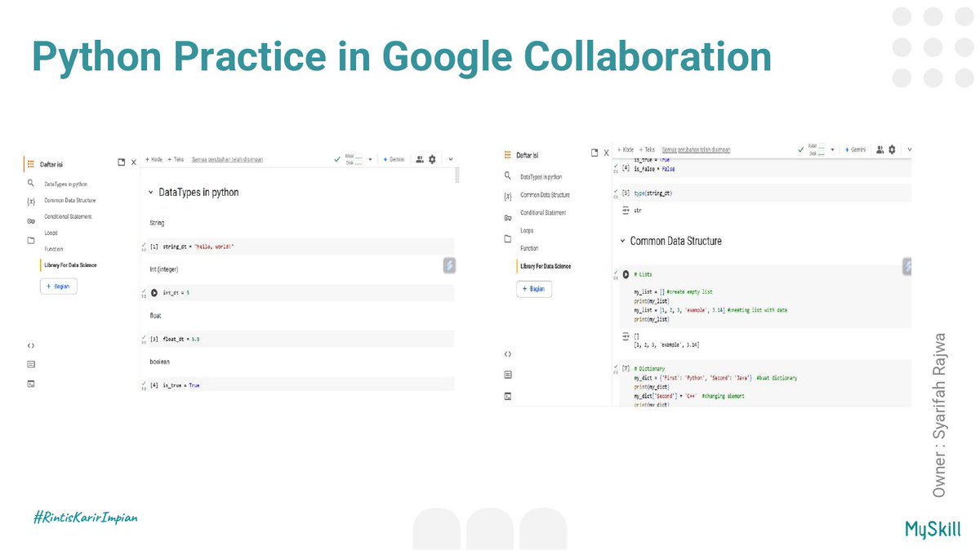
Task: Select 'Function' in left Colab outline
Action: (54, 249)
